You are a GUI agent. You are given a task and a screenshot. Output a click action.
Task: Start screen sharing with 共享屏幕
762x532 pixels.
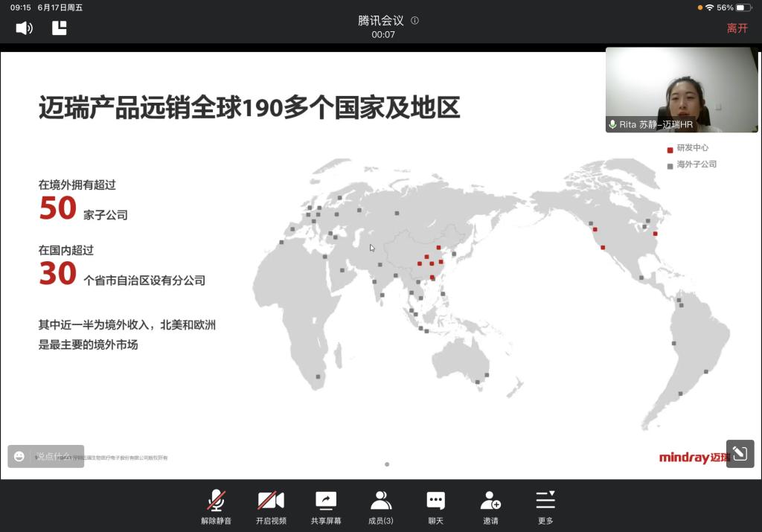(x=326, y=507)
